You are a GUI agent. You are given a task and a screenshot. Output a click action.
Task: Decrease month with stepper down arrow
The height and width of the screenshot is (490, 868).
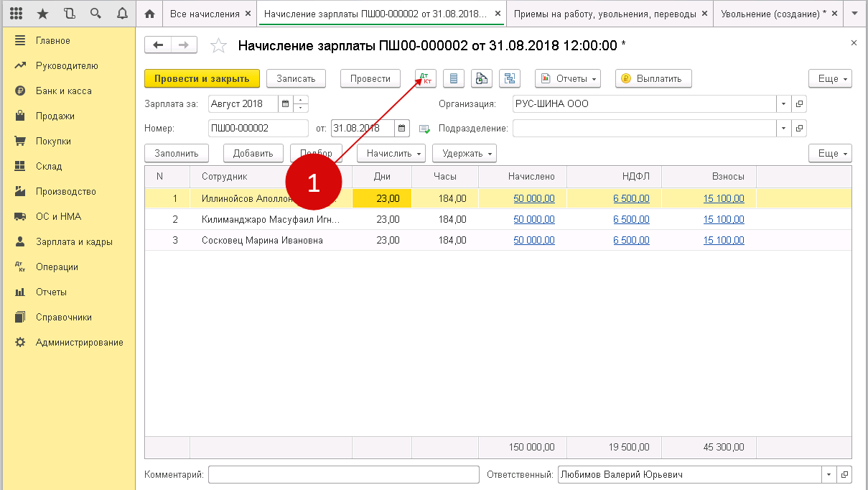302,108
